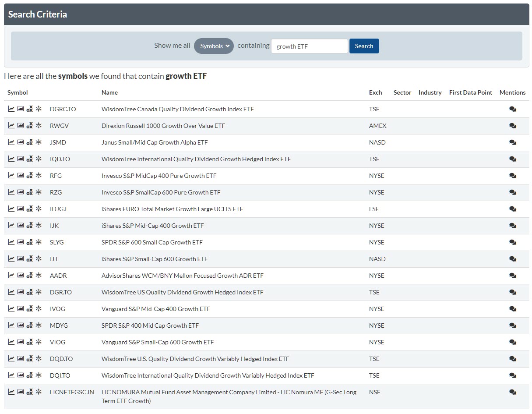Viewport: 532px width, 414px height.
Task: Click the name Invesco S&P MidCap 400 Pure Growth ETF
Action: click(159, 176)
